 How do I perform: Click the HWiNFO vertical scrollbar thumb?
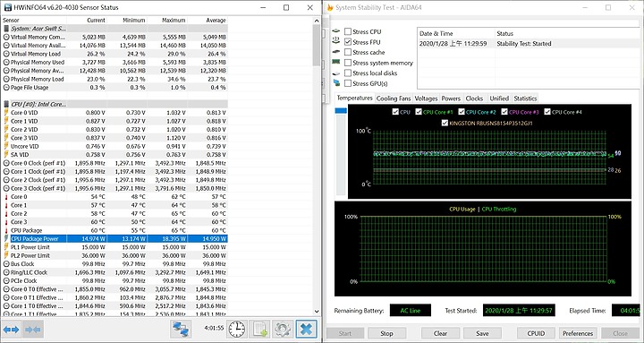317,45
